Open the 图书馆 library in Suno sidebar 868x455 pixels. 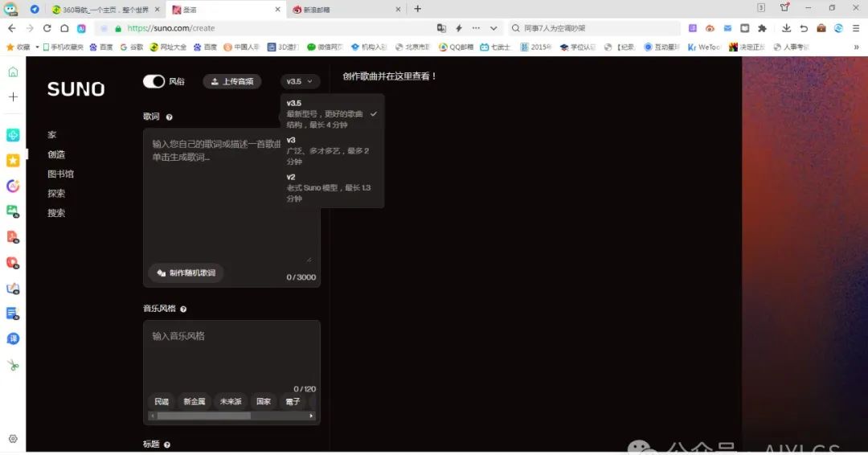click(x=60, y=174)
